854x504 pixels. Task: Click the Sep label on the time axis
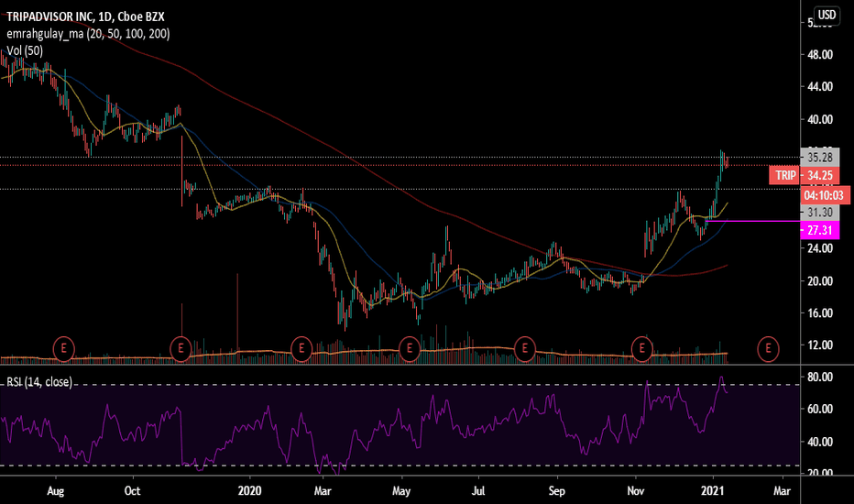pyautogui.click(x=556, y=491)
